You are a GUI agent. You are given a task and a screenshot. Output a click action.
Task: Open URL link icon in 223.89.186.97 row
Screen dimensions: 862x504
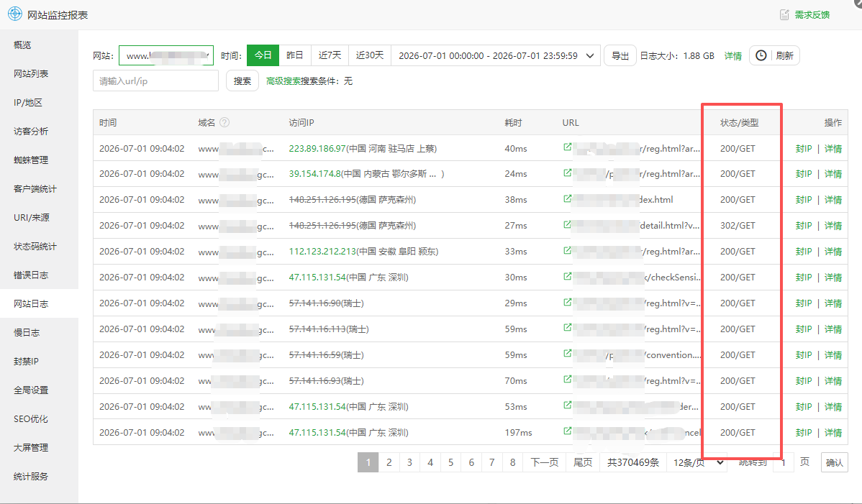(x=567, y=147)
